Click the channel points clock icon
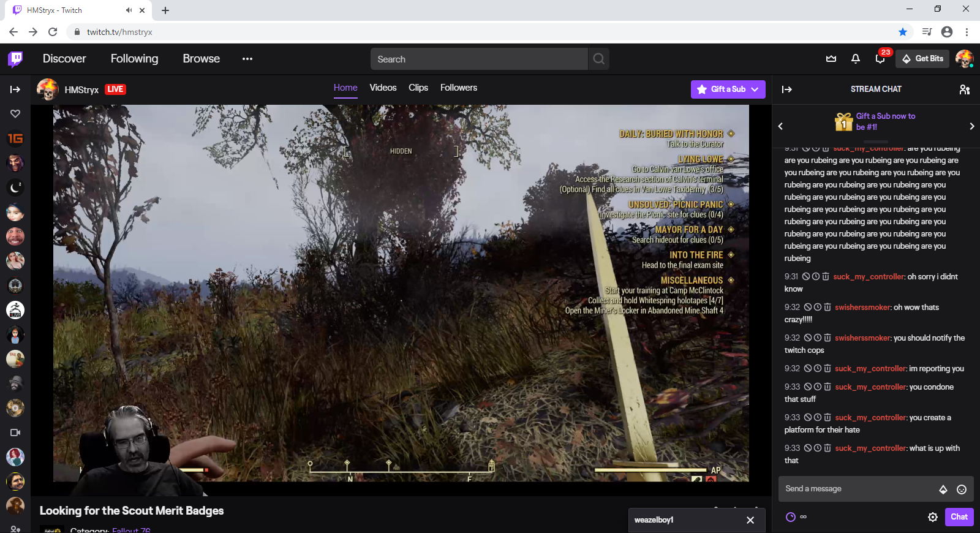 [791, 517]
